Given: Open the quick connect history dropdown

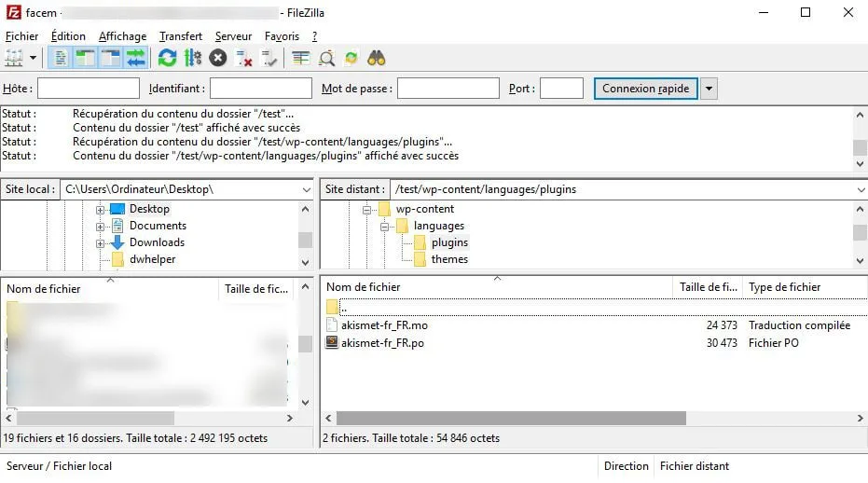Looking at the screenshot, I should (709, 89).
